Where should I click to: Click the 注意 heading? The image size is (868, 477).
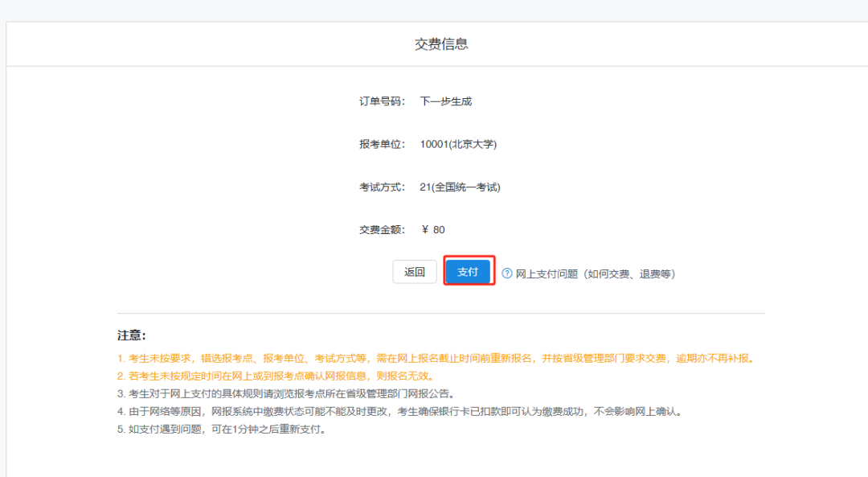point(132,335)
